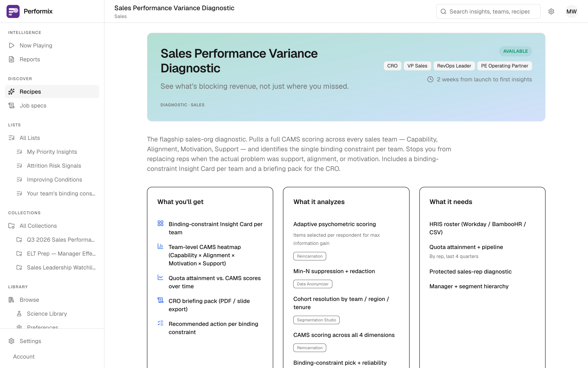Click 'HRIS roster (Workday / BambooHR / CSV)' text
Screen dimensions: 588x368
tap(478, 228)
